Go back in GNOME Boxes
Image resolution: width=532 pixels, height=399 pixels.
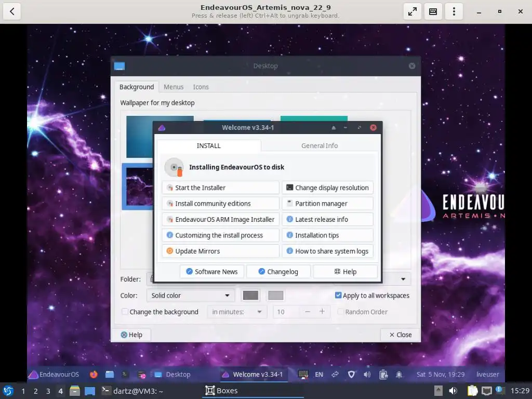tap(12, 11)
